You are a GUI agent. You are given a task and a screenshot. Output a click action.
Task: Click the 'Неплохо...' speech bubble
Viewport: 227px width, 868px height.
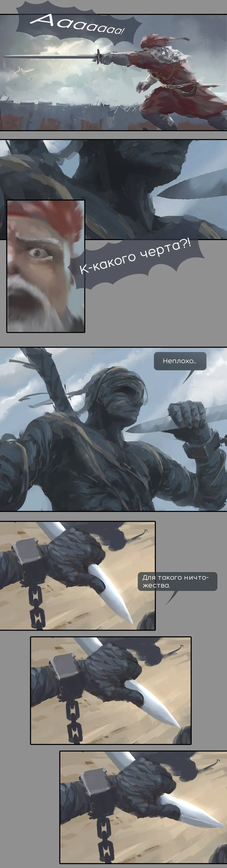coord(180,361)
